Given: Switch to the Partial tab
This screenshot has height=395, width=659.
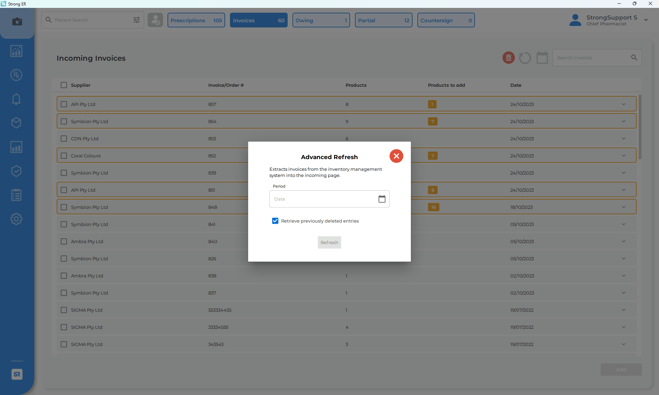Looking at the screenshot, I should pyautogui.click(x=384, y=20).
